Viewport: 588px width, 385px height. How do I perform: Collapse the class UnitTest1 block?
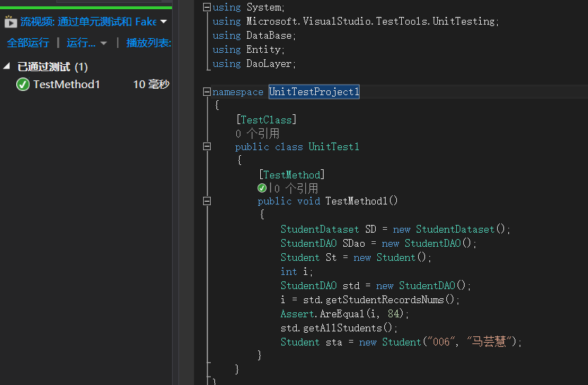[207, 147]
